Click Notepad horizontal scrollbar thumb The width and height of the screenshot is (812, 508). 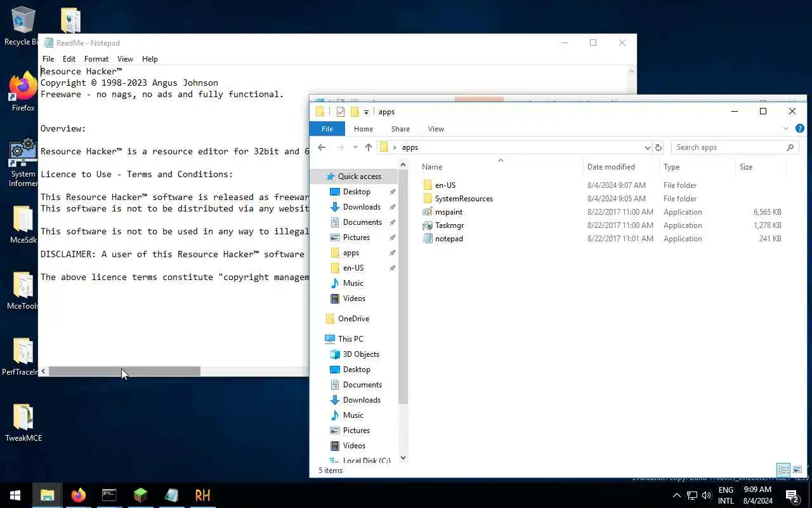(x=124, y=371)
